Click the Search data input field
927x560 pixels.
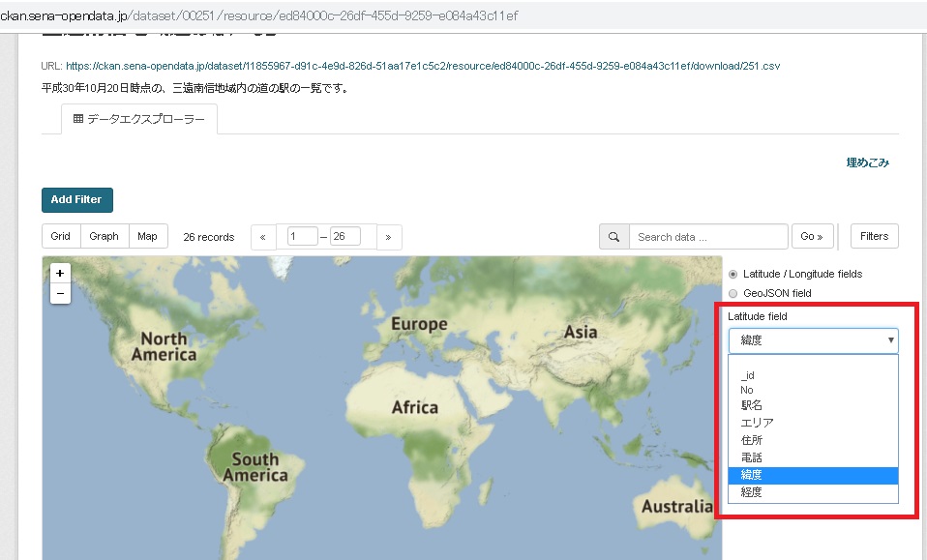pyautogui.click(x=708, y=237)
